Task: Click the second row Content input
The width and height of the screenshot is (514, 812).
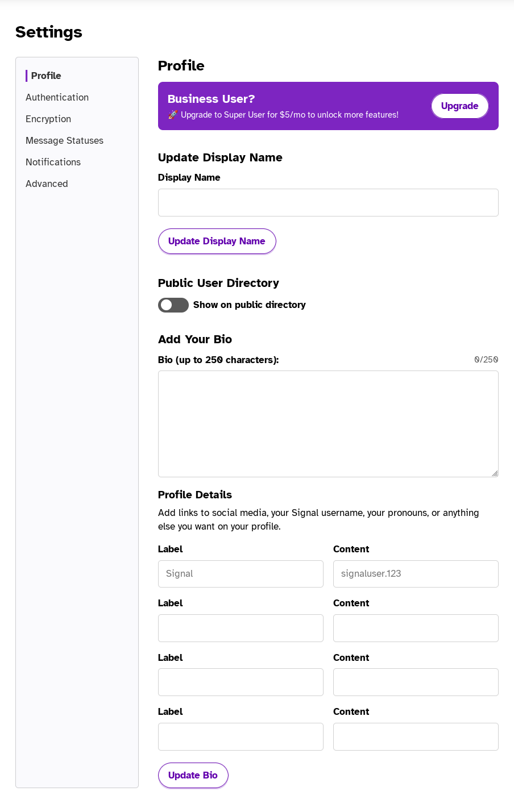Action: click(416, 628)
